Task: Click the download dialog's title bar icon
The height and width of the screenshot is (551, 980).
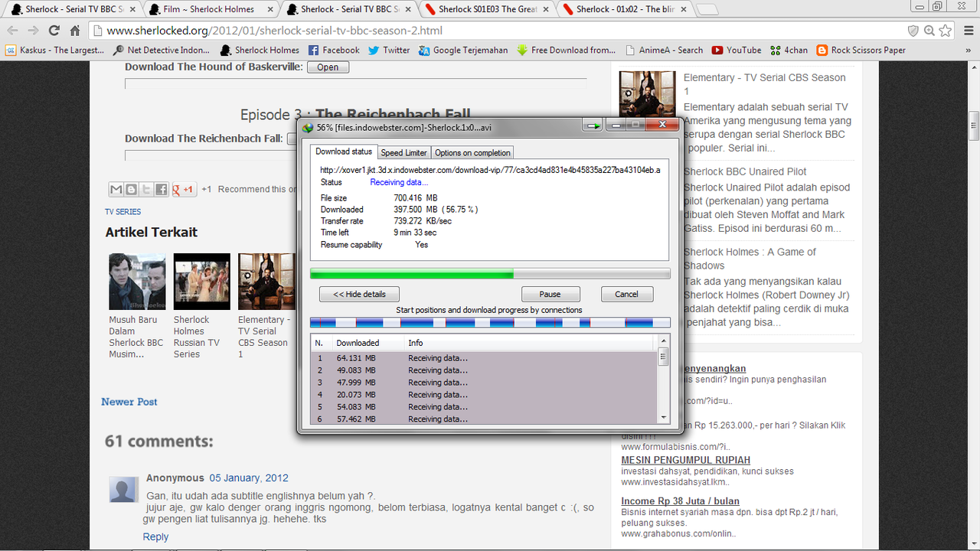Action: 308,127
